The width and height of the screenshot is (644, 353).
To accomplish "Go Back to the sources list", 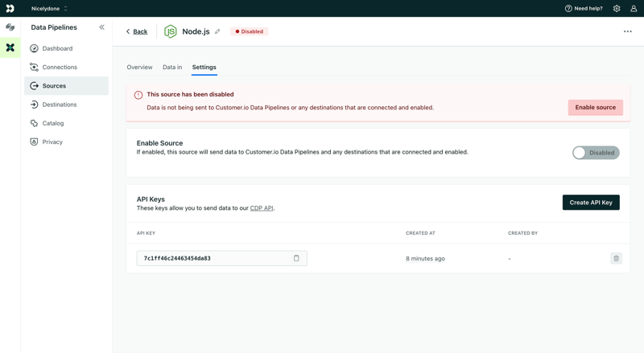I will click(137, 31).
